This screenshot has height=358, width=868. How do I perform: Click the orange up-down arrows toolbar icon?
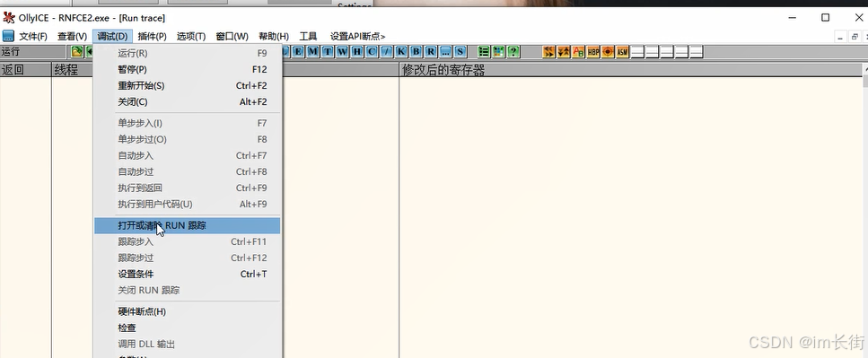pyautogui.click(x=564, y=52)
